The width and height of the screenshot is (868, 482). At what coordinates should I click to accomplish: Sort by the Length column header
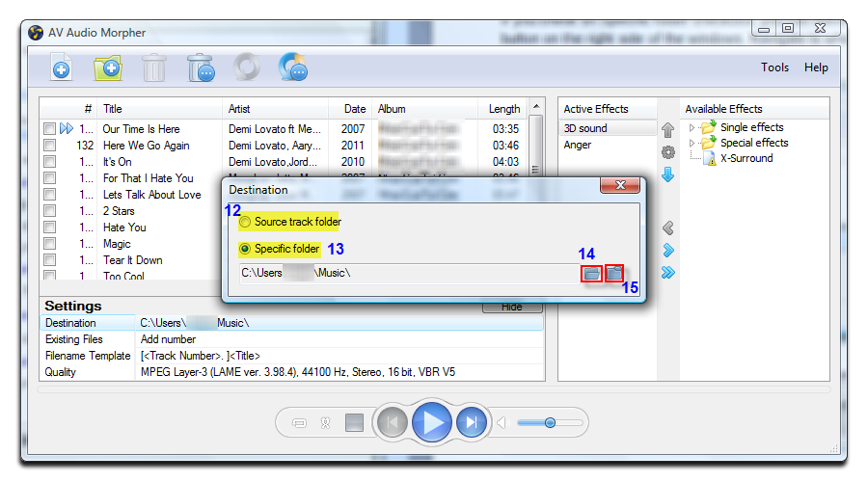pos(502,109)
